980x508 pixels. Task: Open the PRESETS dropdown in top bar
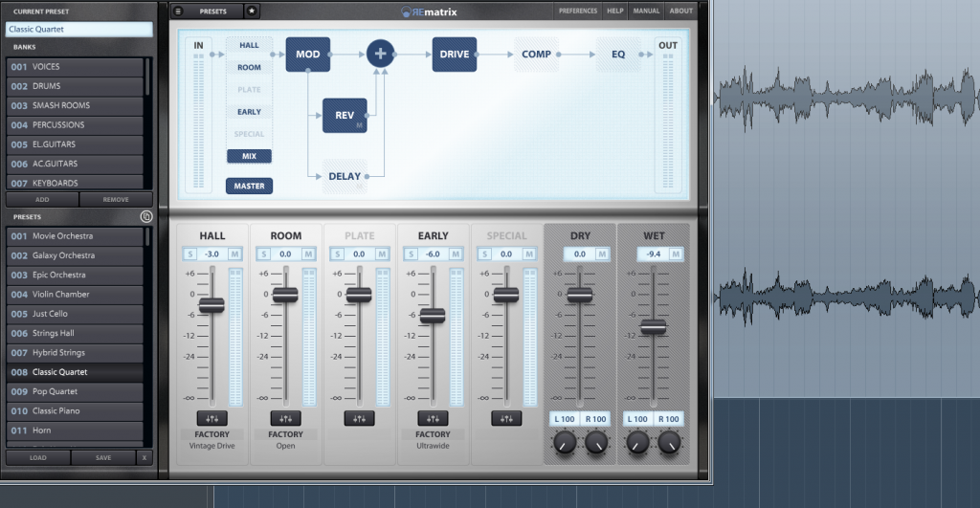(x=213, y=11)
